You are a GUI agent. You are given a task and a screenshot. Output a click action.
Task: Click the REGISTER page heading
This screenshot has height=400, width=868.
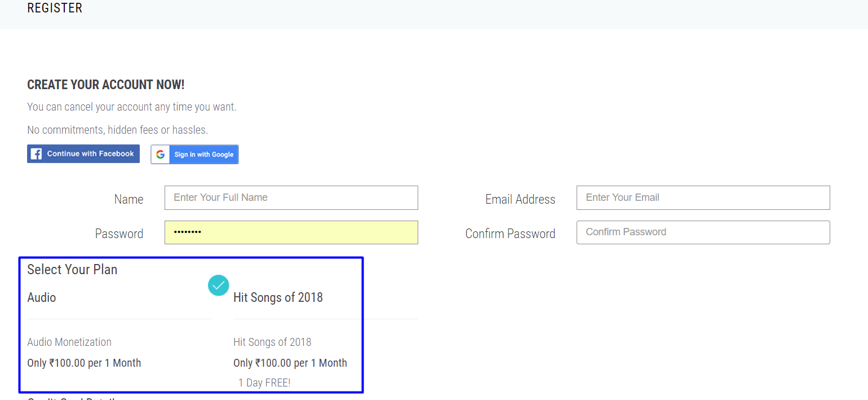point(55,8)
